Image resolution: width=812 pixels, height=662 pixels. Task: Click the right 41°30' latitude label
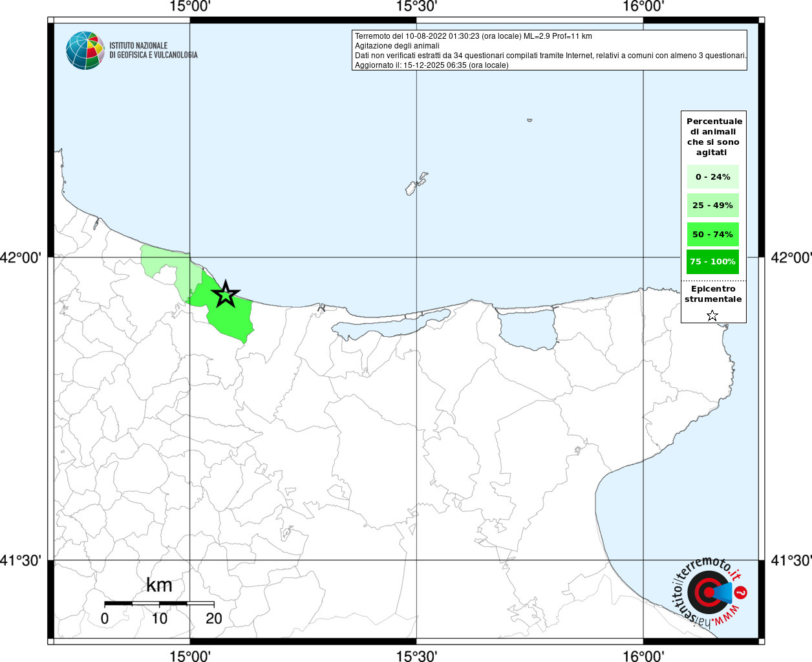(x=792, y=561)
